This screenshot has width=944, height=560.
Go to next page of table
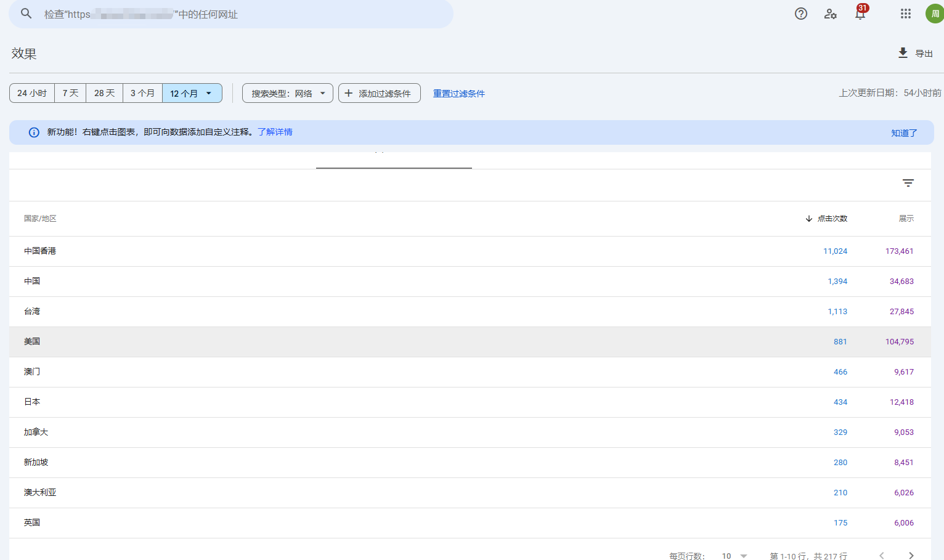[x=911, y=555]
